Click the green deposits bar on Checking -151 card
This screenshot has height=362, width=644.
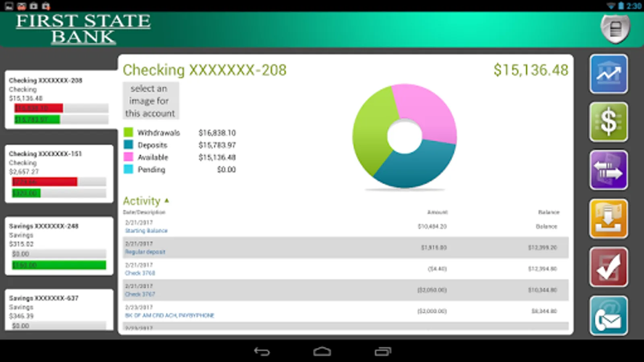pyautogui.click(x=26, y=193)
